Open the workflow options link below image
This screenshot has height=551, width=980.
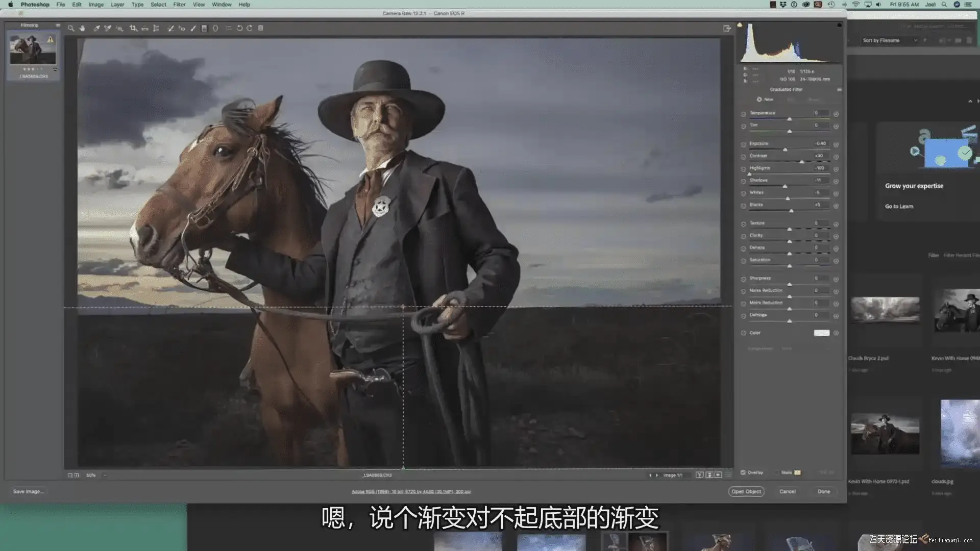[411, 492]
